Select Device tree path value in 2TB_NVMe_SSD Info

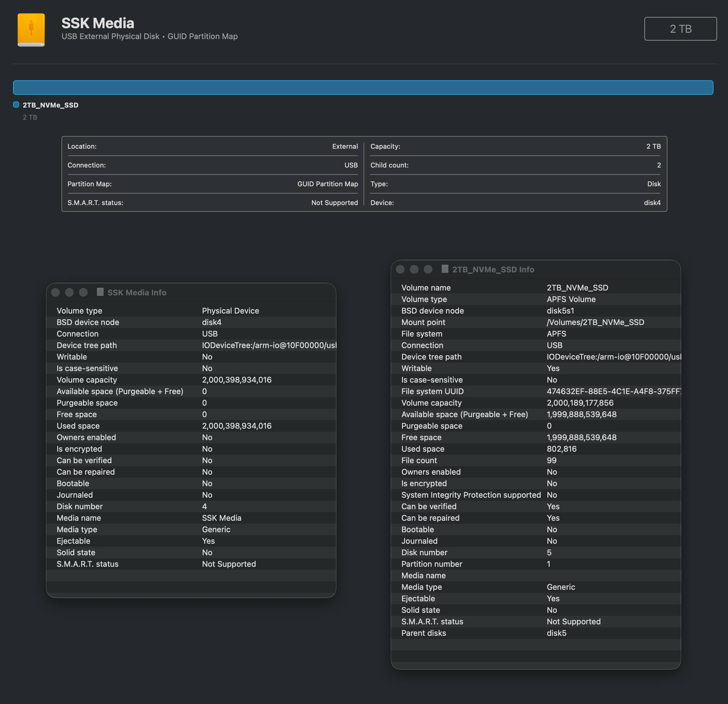613,357
